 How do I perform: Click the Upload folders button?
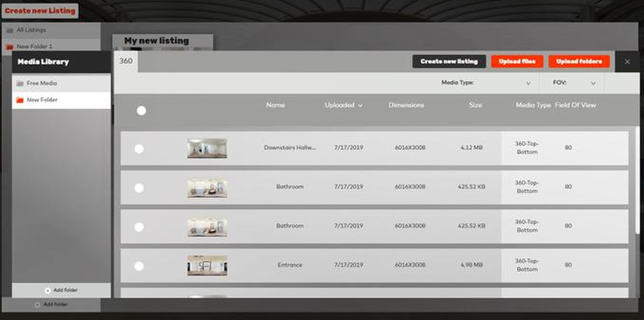[579, 61]
